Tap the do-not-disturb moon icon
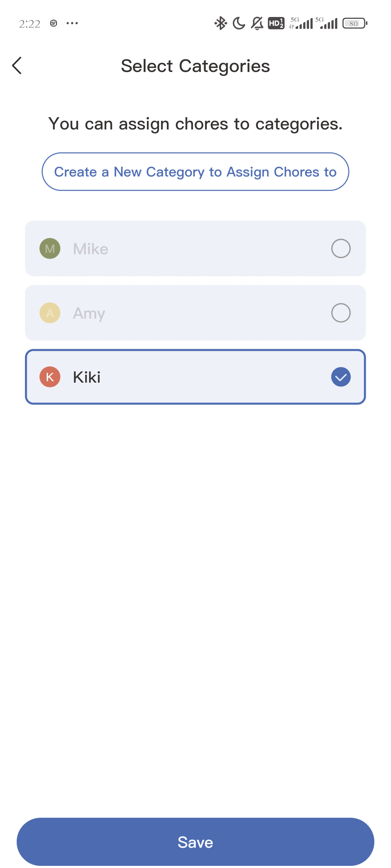The image size is (391, 868). [x=239, y=24]
